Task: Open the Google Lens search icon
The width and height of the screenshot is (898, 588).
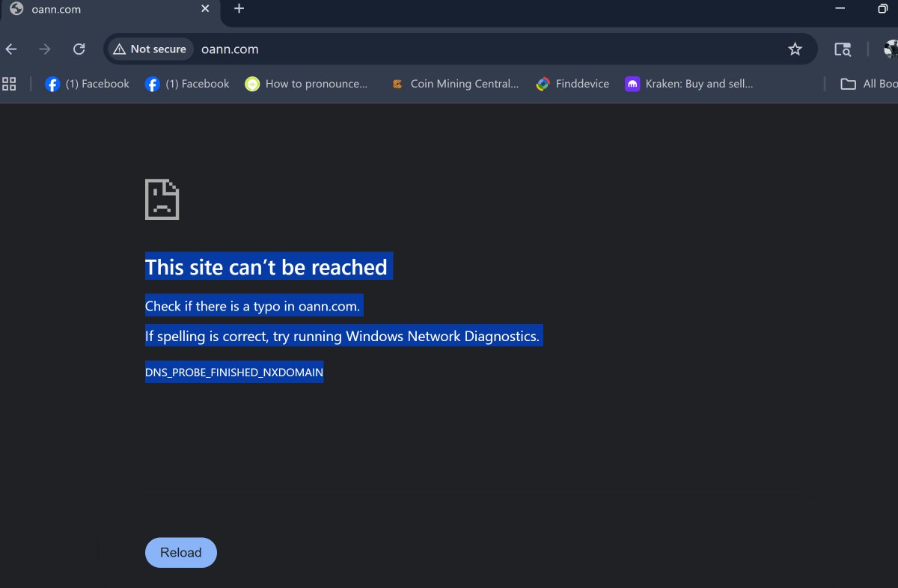Action: (843, 49)
